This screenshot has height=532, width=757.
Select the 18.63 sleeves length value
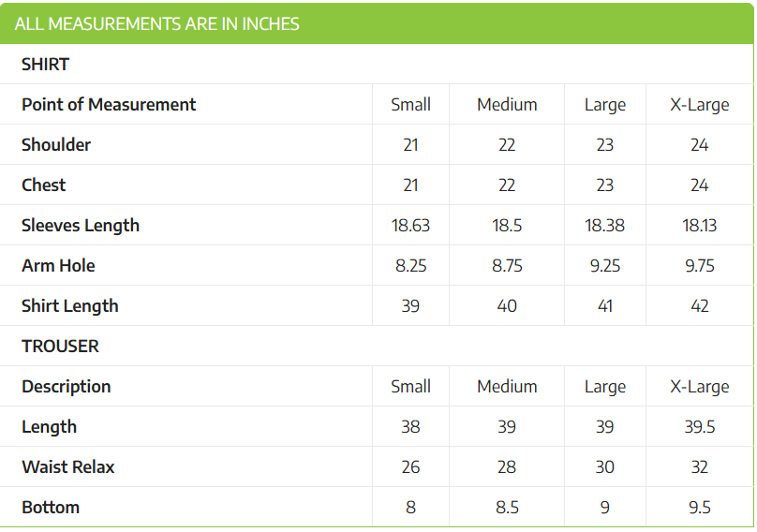click(x=410, y=226)
